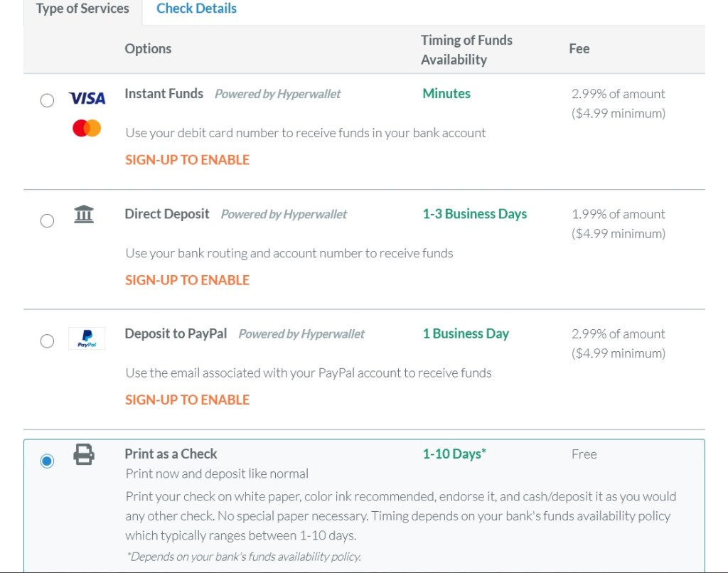Select the Print as a Check radio button
Image resolution: width=728 pixels, height=573 pixels.
click(x=47, y=461)
